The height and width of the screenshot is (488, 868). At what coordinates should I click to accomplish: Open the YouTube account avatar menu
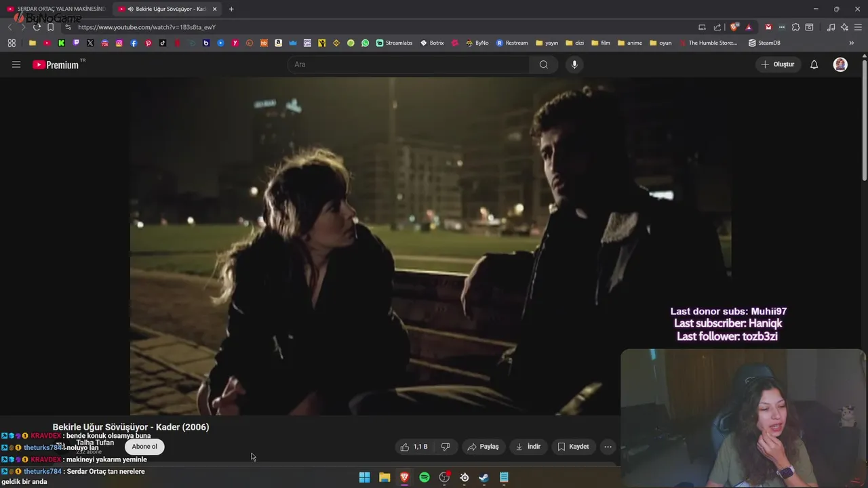tap(840, 64)
